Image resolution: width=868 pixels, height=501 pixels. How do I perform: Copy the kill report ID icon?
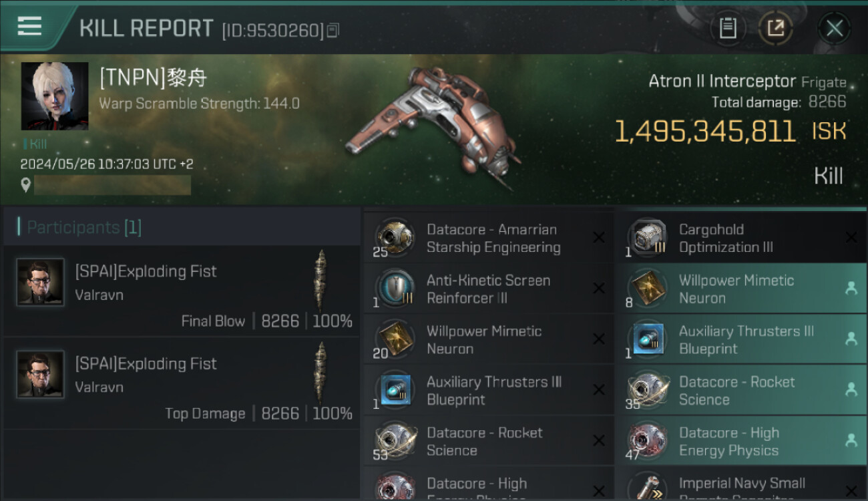point(333,30)
